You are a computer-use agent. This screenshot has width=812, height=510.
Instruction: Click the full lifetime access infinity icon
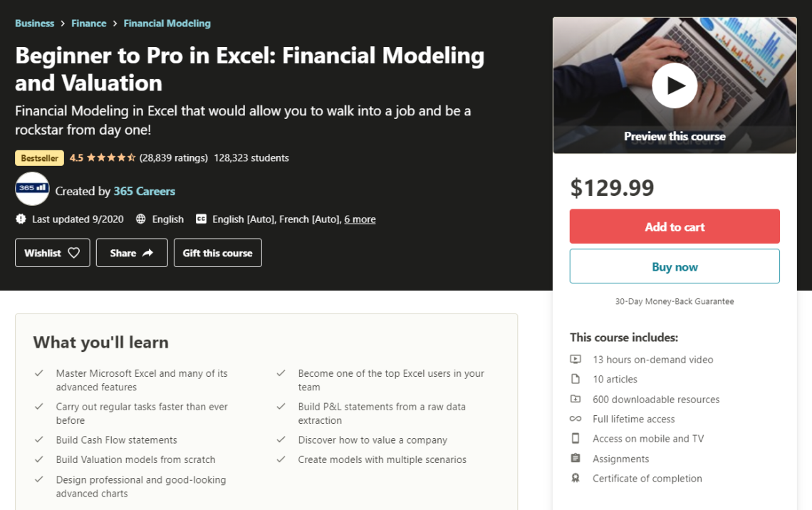[x=576, y=419]
